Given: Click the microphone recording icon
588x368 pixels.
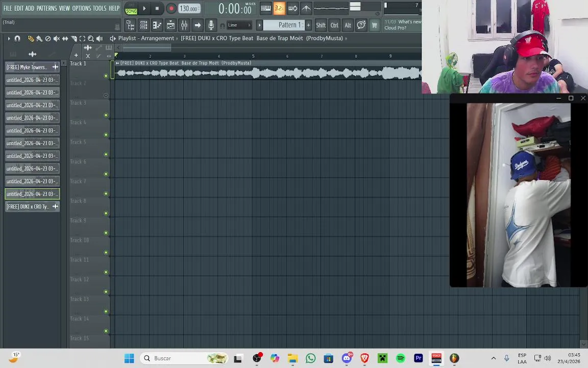Looking at the screenshot, I should (x=211, y=25).
